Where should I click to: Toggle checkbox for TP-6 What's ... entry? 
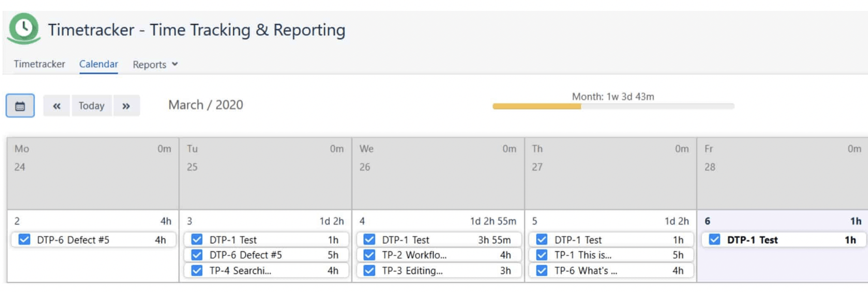pyautogui.click(x=542, y=271)
